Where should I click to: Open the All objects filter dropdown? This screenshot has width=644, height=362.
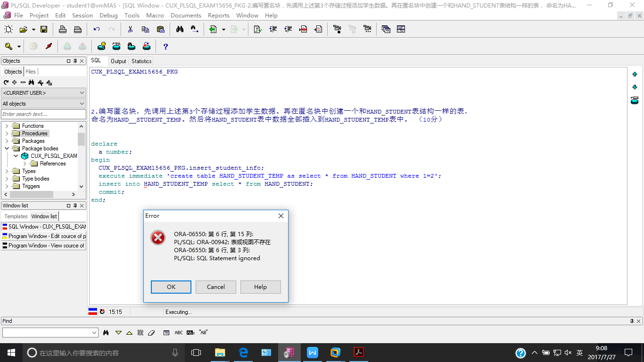[44, 104]
